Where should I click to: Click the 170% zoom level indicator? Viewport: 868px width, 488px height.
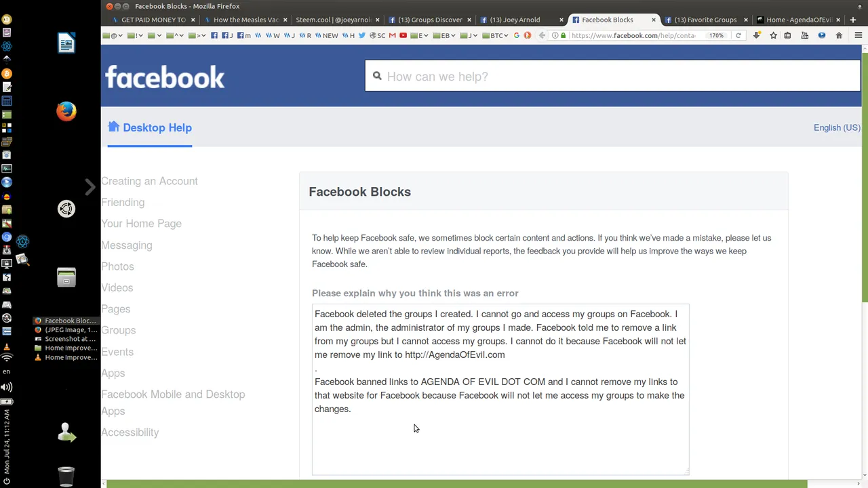coord(717,35)
